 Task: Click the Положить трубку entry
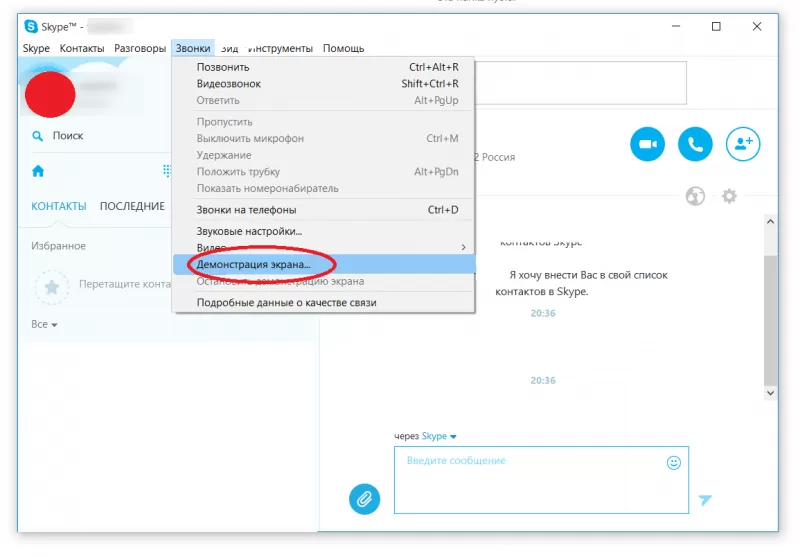click(x=323, y=172)
